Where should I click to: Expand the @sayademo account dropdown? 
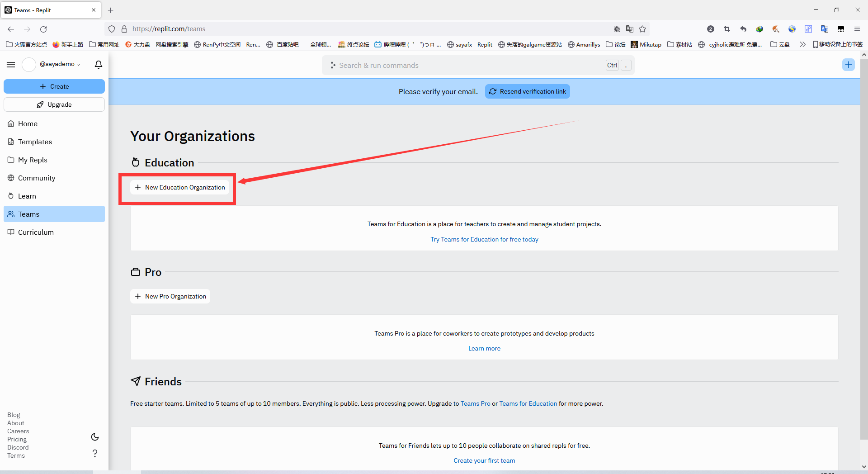coord(60,64)
